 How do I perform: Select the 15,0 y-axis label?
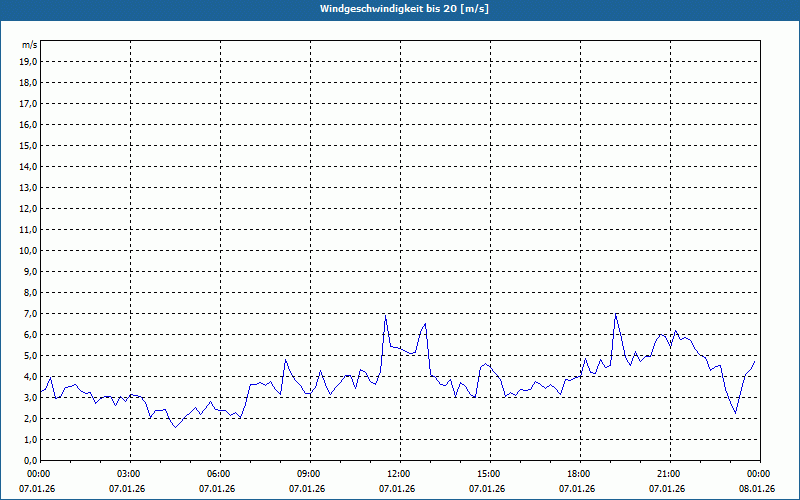pyautogui.click(x=29, y=145)
